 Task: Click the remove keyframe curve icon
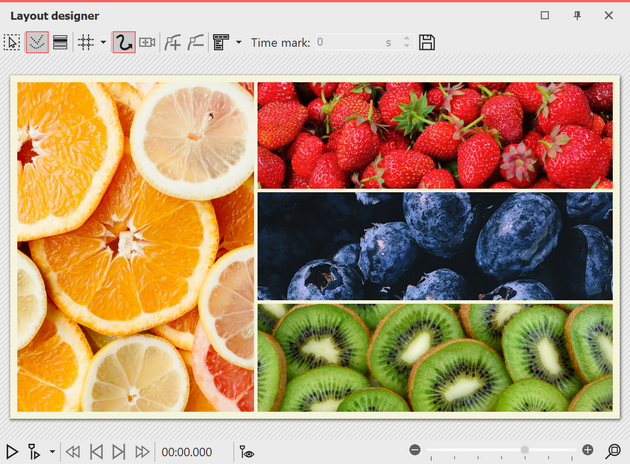(195, 42)
